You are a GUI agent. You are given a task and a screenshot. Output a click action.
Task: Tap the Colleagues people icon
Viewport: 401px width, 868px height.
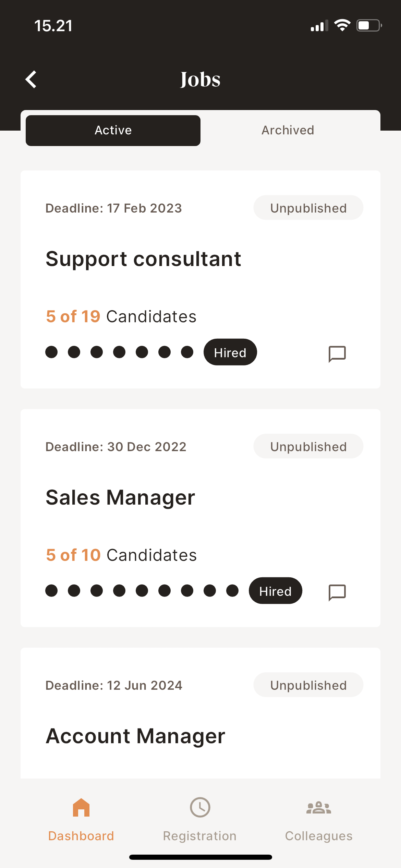click(x=319, y=808)
